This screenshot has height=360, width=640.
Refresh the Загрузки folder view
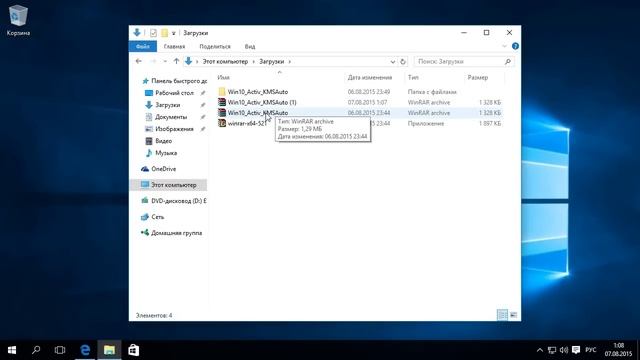(403, 62)
